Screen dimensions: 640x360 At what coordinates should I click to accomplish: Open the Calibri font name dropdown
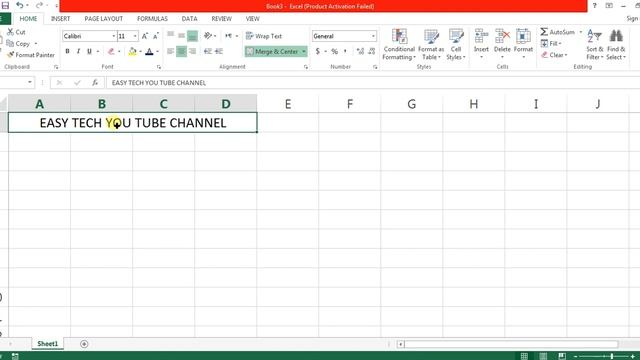point(113,36)
